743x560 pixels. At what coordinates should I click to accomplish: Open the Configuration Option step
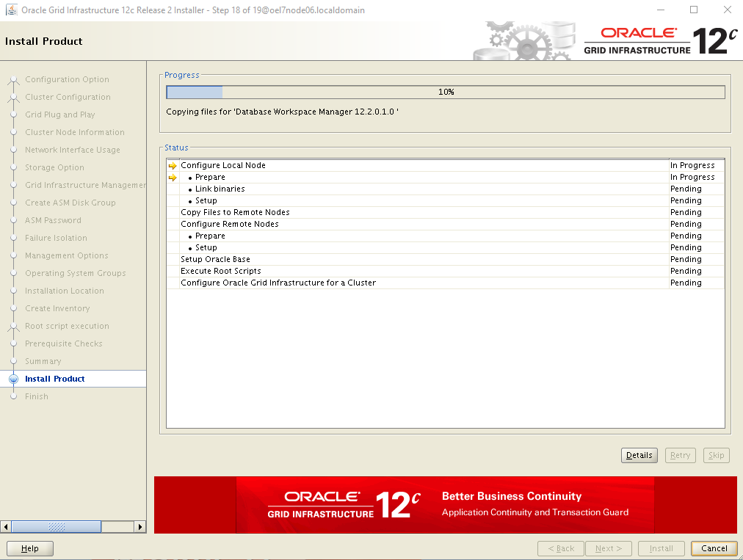67,79
